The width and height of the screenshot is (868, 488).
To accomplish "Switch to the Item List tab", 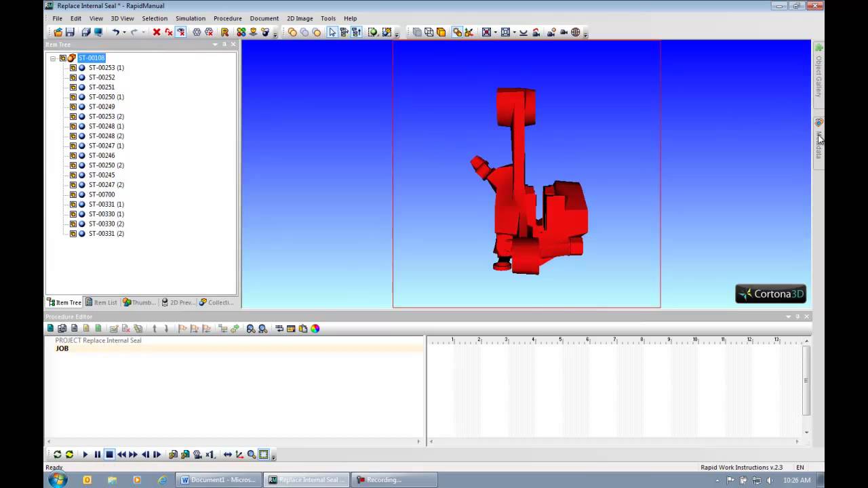I will 101,302.
